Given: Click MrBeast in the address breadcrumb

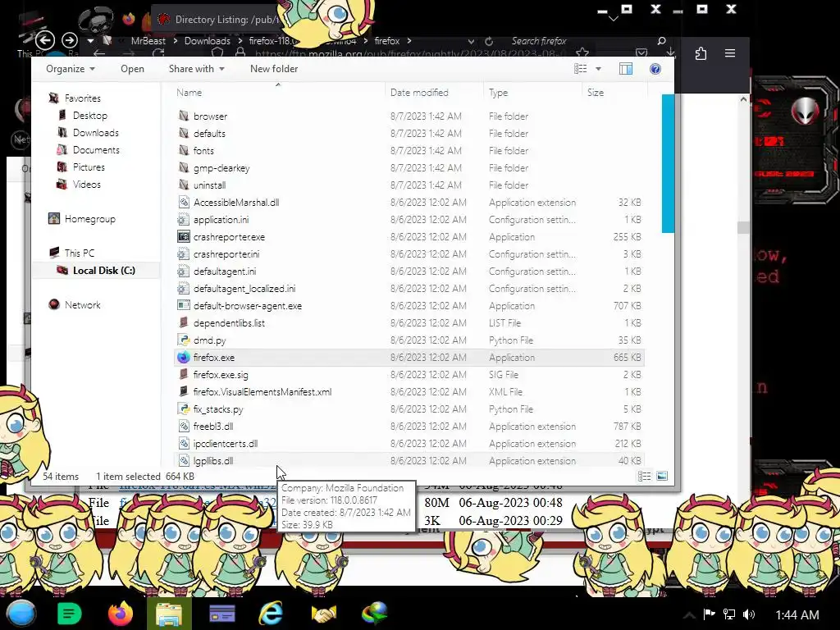Looking at the screenshot, I should coord(148,41).
